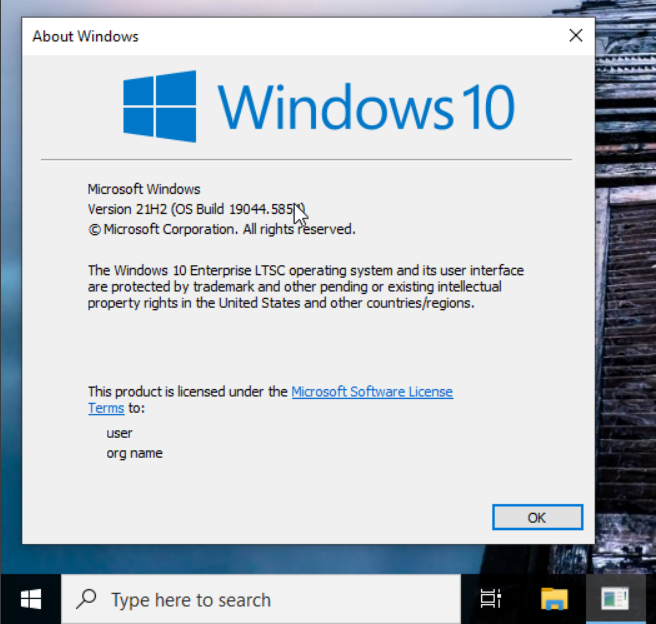Image resolution: width=656 pixels, height=624 pixels.
Task: Click the 'Terms' link text
Action: tap(106, 408)
